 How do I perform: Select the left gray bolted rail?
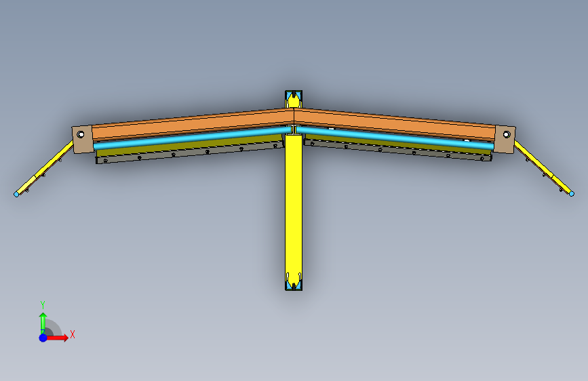click(x=189, y=153)
